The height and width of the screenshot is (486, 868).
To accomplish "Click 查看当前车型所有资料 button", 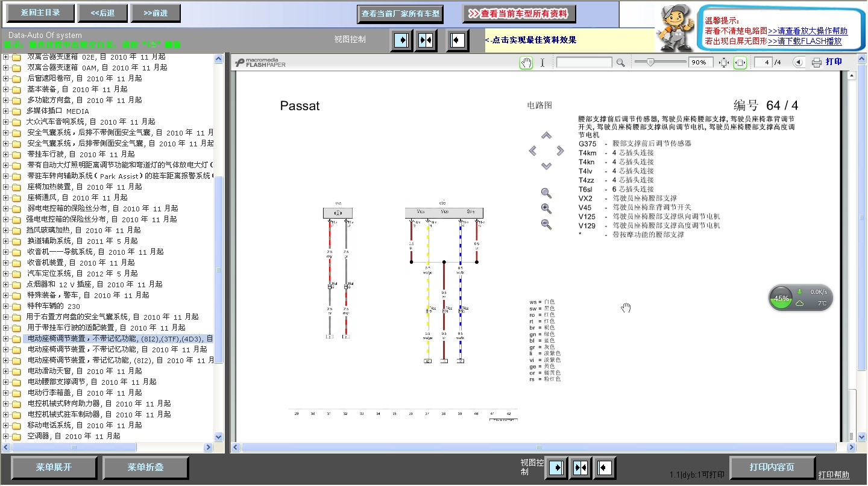I will click(519, 13).
